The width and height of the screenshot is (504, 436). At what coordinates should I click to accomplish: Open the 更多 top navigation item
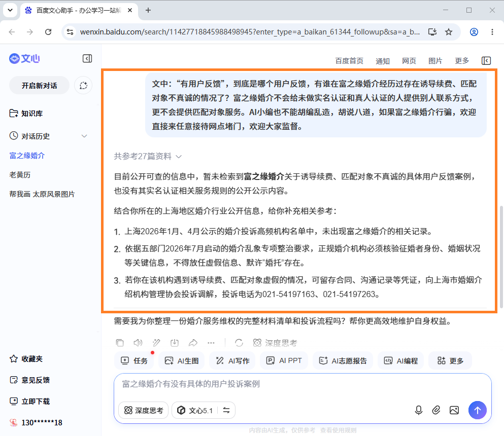coord(462,61)
